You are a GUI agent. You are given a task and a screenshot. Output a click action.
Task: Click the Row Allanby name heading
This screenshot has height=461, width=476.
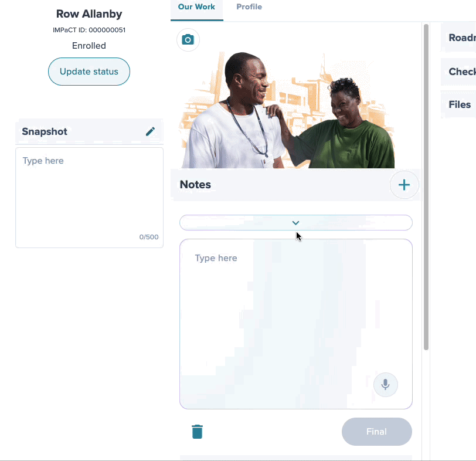point(89,14)
